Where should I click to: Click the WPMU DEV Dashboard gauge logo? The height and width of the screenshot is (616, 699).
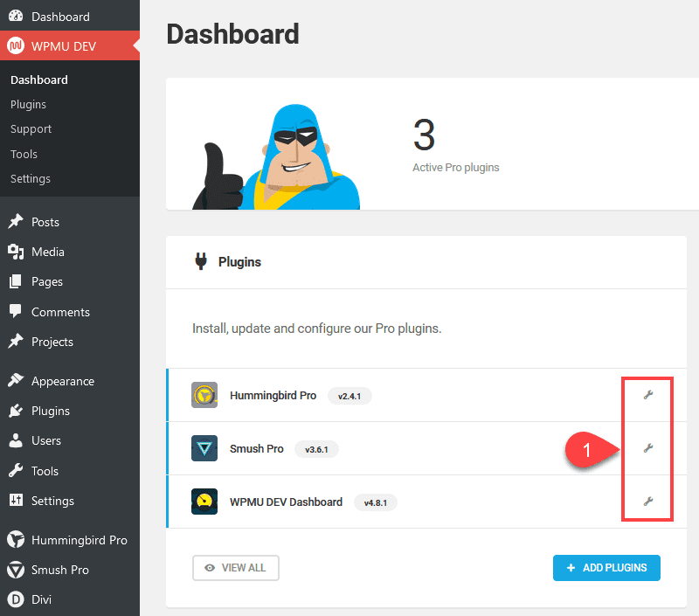point(204,502)
